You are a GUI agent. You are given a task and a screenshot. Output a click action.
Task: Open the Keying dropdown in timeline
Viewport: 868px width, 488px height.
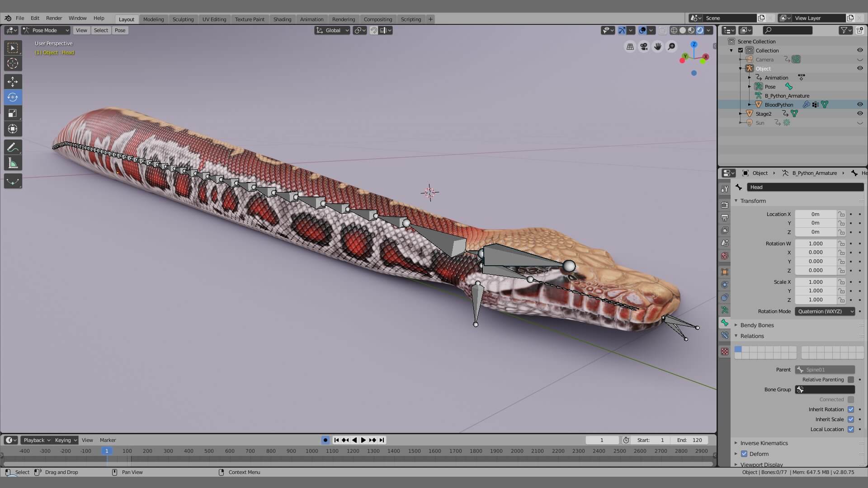click(x=66, y=440)
